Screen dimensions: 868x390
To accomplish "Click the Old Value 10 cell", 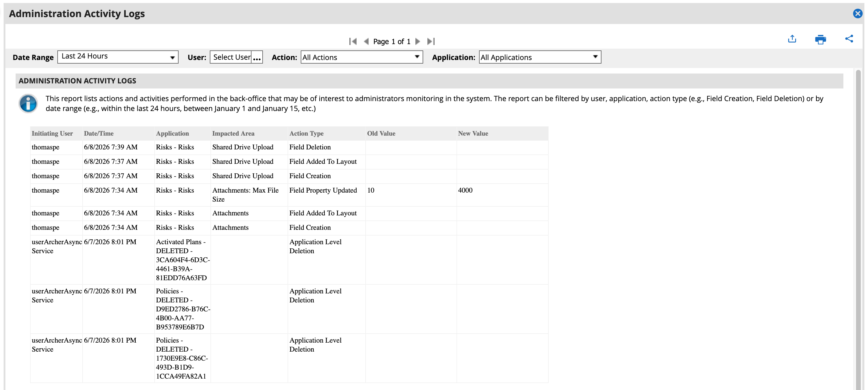I will [411, 195].
